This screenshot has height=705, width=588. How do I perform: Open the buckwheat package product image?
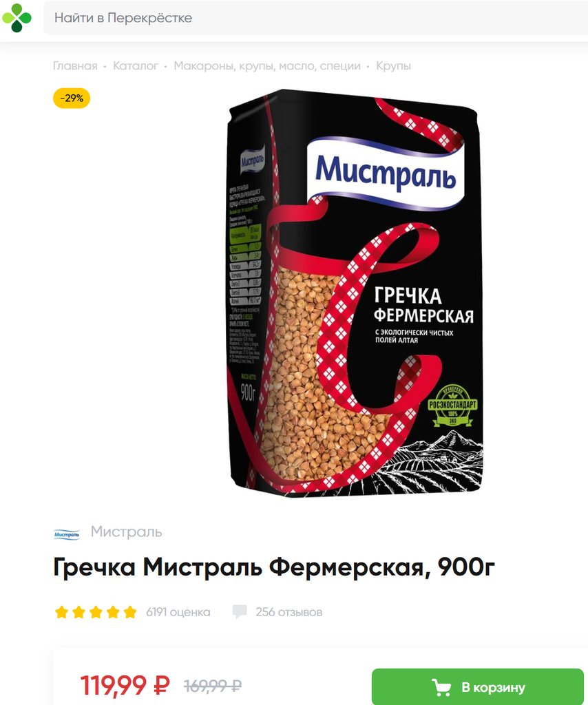[x=355, y=293]
